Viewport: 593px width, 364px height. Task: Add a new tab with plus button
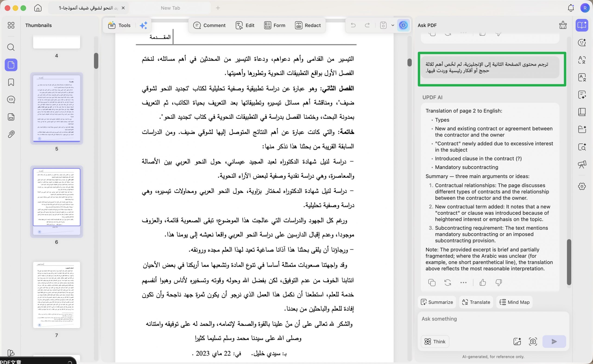218,8
